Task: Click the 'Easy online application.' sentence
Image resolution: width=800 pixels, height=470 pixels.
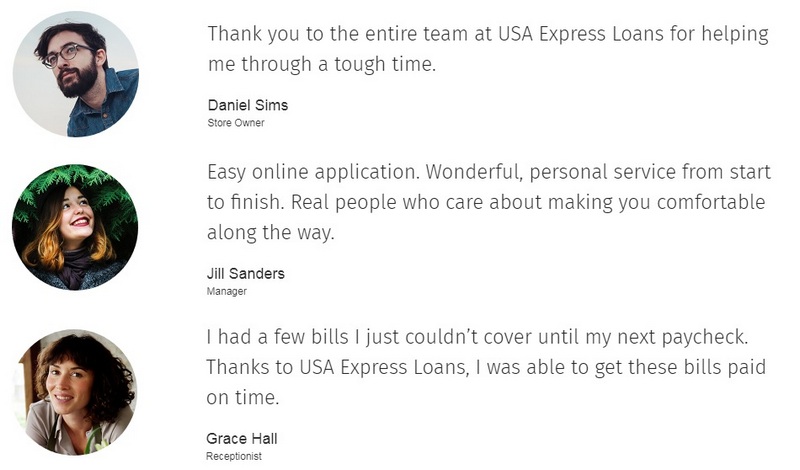Action: (313, 172)
